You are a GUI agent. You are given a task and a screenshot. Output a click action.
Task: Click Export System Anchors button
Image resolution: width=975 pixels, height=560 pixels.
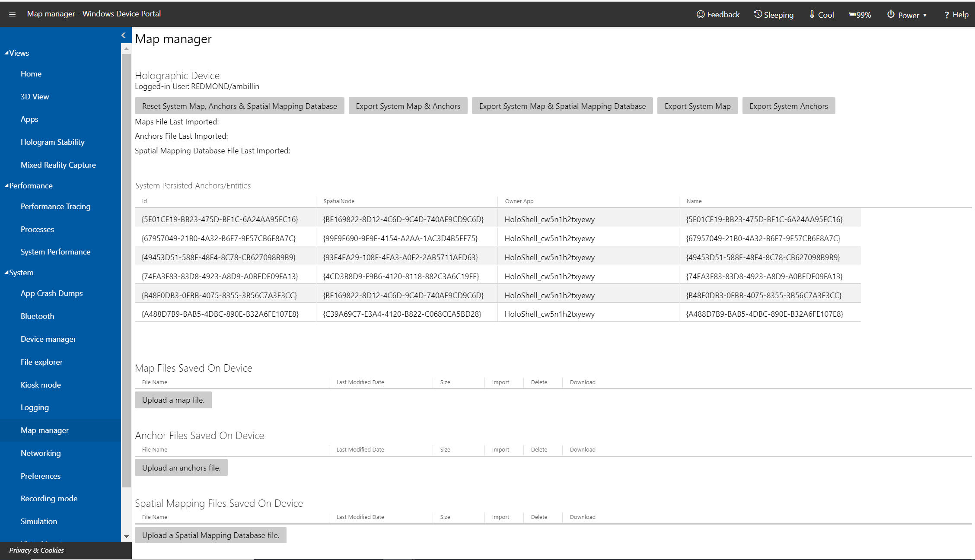coord(787,106)
